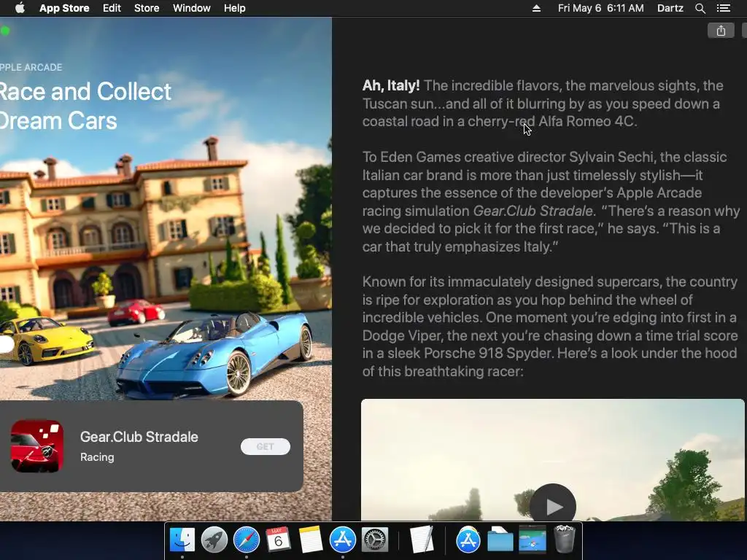Viewport: 747px width, 560px height.
Task: Launch Safari from the Dock
Action: pos(247,540)
